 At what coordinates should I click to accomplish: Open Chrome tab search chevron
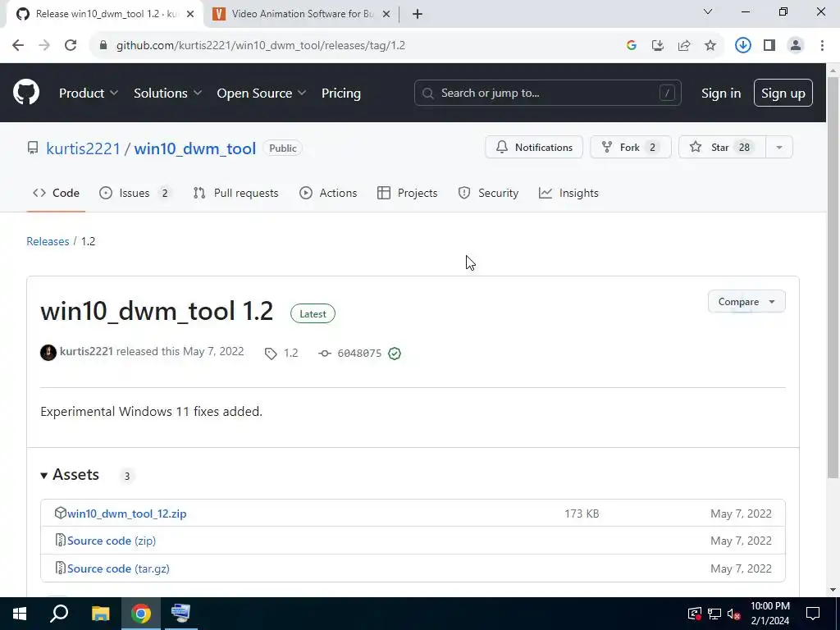click(x=708, y=11)
